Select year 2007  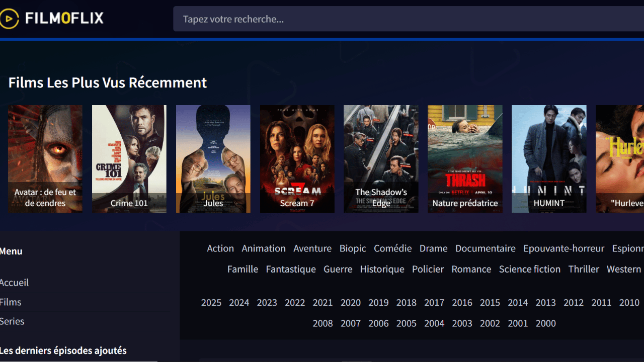351,323
